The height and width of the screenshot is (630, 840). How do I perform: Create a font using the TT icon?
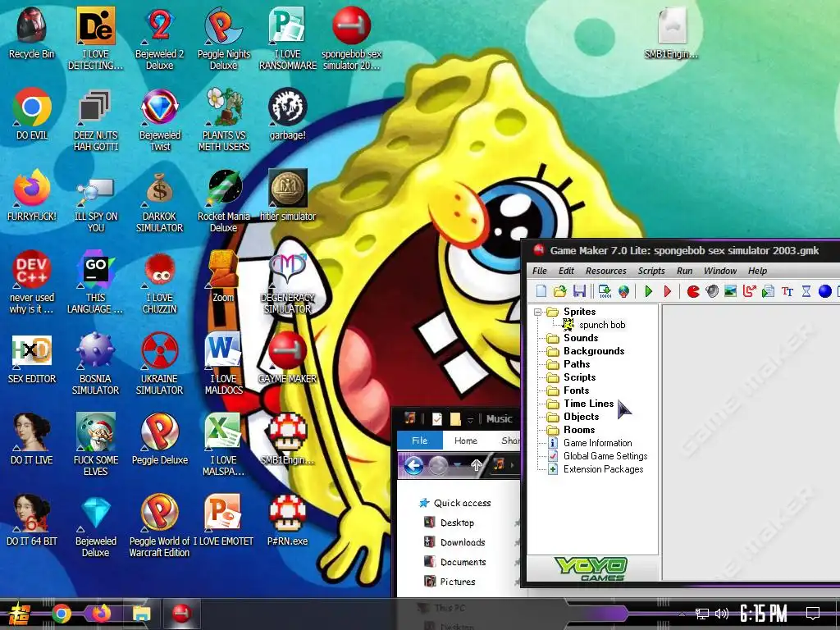click(x=787, y=291)
